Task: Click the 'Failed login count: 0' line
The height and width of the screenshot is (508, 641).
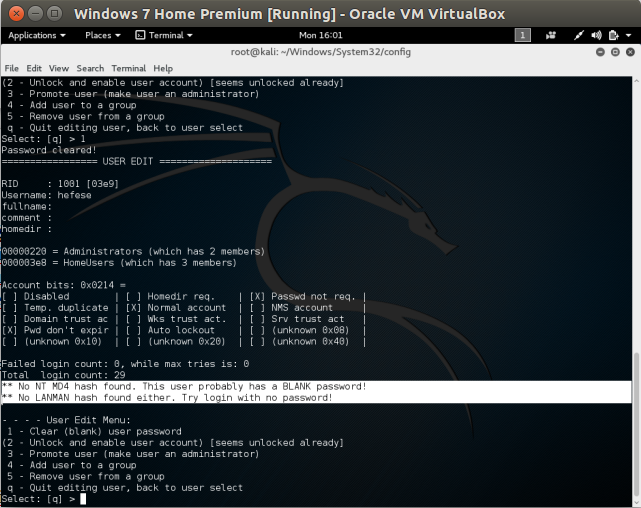Action: [x=125, y=364]
